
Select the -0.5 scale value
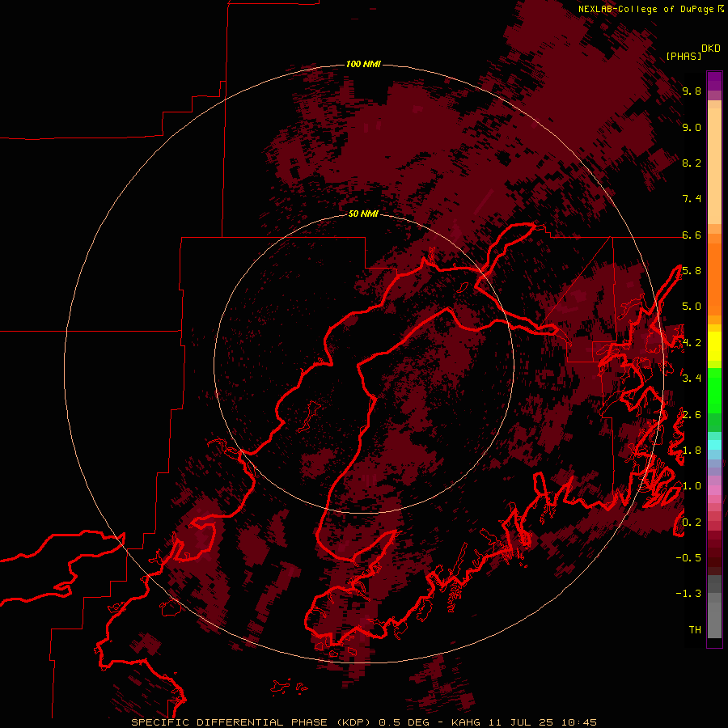[688, 557]
